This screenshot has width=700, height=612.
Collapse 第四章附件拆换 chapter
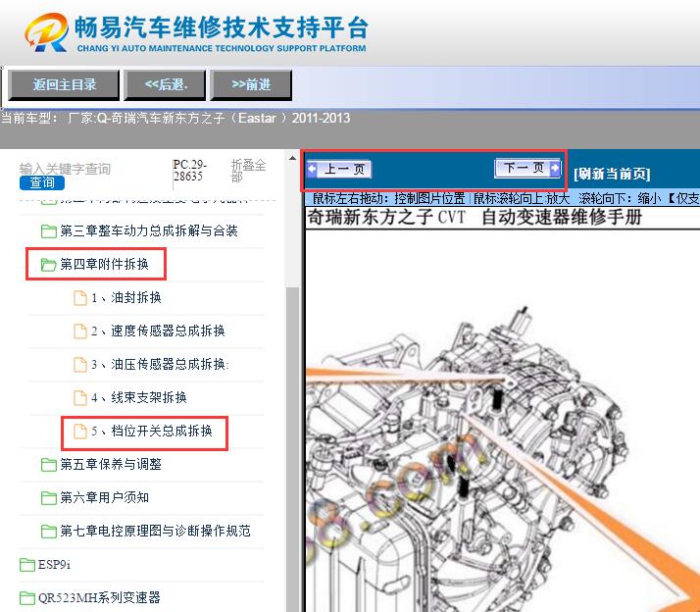[x=104, y=264]
